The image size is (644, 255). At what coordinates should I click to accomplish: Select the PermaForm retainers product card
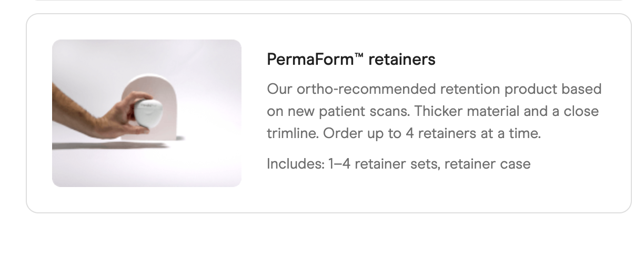[x=329, y=113]
